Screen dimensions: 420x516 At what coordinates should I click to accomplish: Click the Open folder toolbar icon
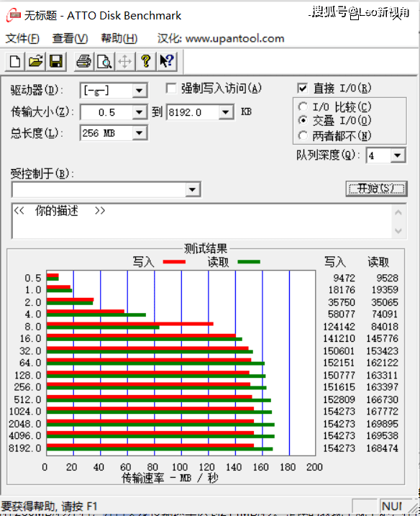point(35,62)
